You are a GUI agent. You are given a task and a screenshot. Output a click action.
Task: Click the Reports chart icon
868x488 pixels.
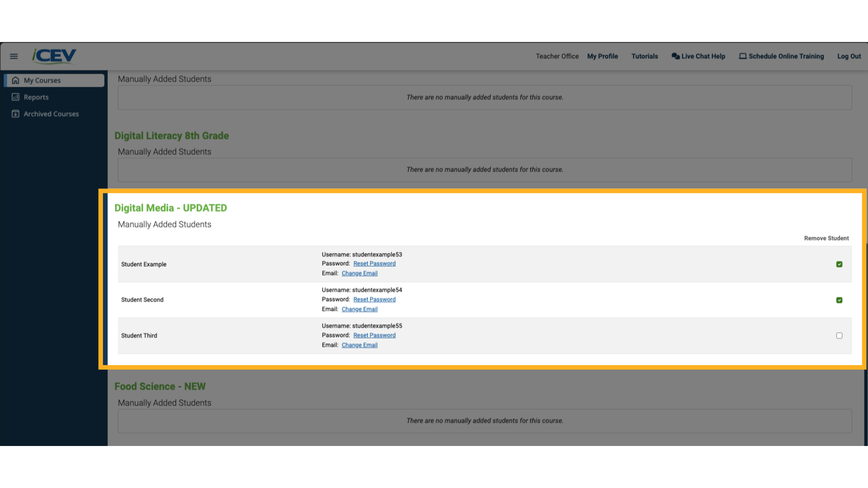(16, 97)
